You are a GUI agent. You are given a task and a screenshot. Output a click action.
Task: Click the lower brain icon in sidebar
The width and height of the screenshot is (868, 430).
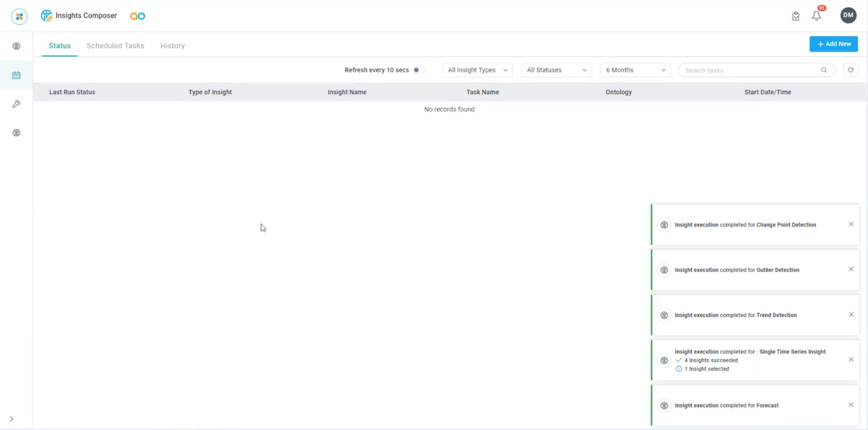(x=16, y=132)
